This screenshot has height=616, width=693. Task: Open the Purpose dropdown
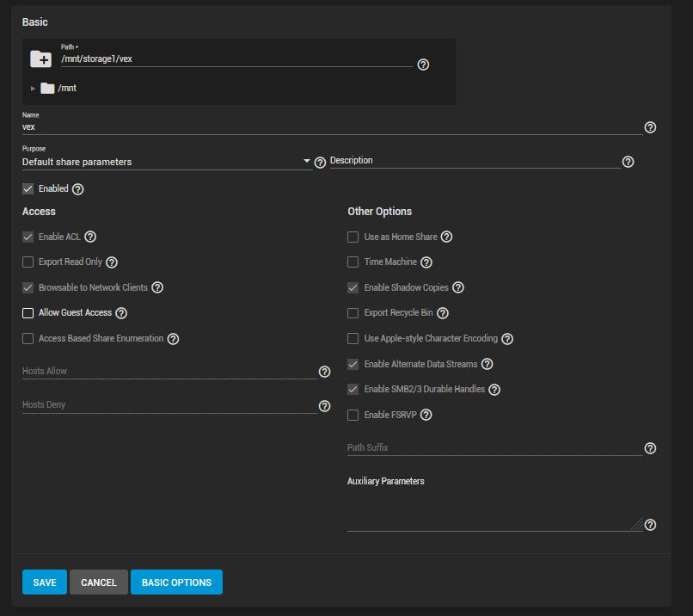(167, 162)
